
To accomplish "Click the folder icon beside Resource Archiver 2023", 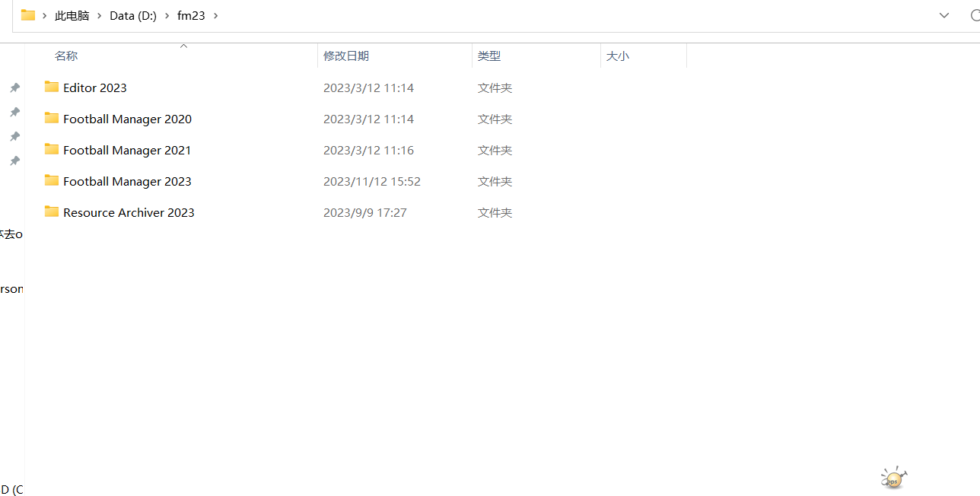I will tap(52, 211).
